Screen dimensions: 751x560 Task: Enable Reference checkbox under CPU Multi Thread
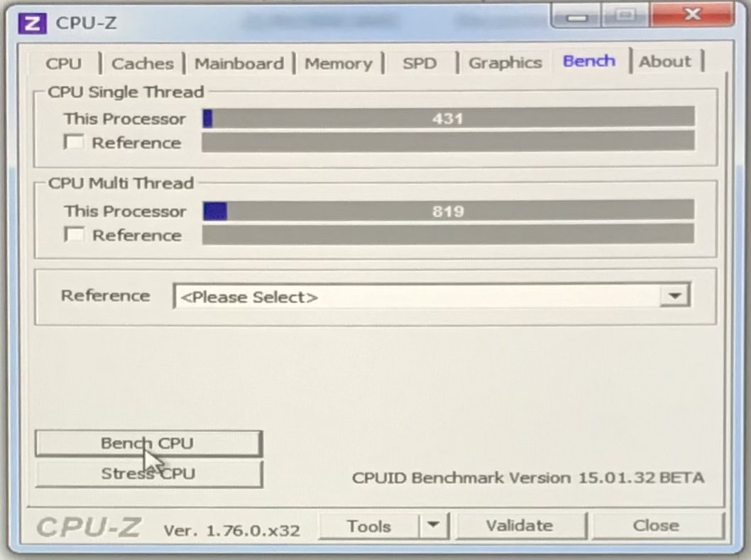tap(73, 234)
